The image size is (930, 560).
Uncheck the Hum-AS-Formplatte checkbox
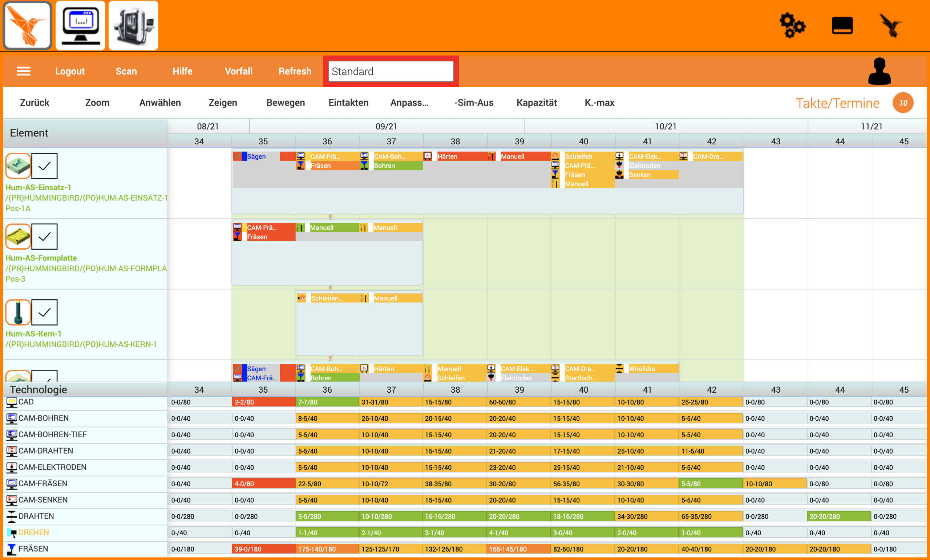45,236
